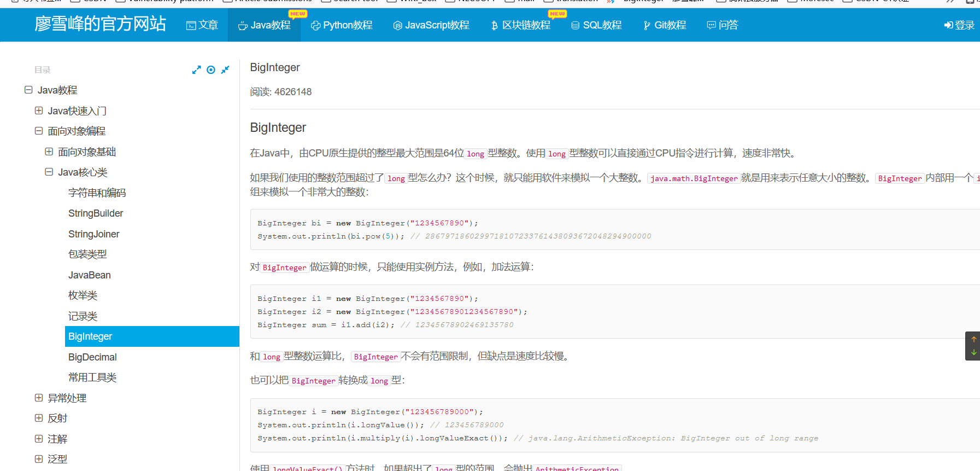This screenshot has height=471, width=980.
Task: Click the login arrow icon beside 登录
Action: point(948,25)
